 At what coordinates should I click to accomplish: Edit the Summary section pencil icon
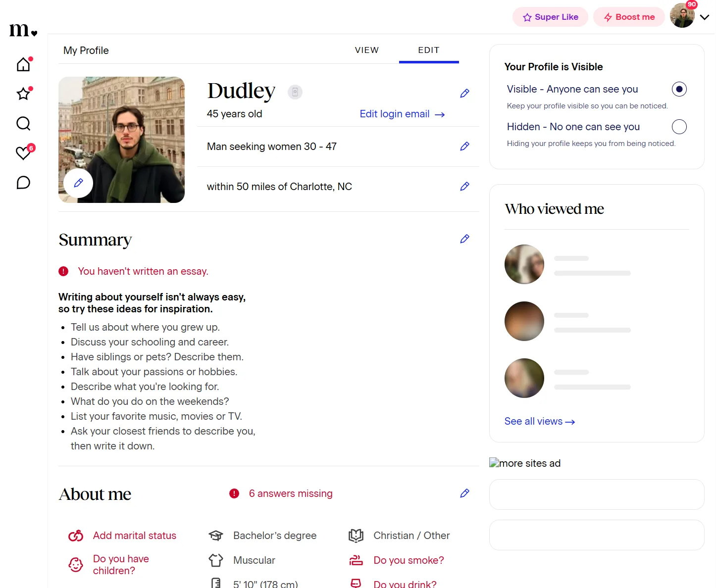464,239
